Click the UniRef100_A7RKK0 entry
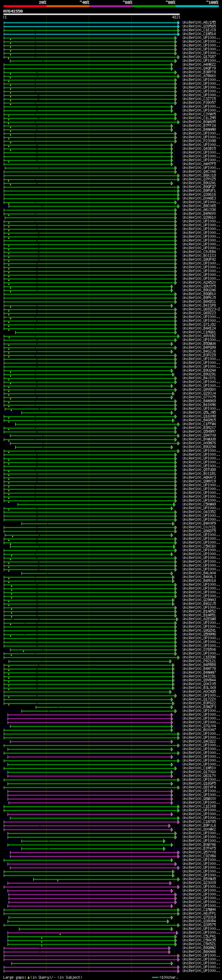 199,76
